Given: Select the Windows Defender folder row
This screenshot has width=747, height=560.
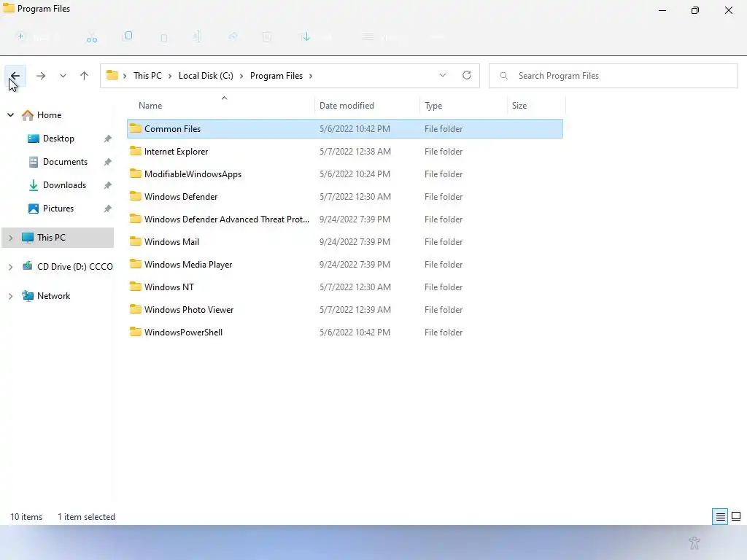Looking at the screenshot, I should click(345, 197).
